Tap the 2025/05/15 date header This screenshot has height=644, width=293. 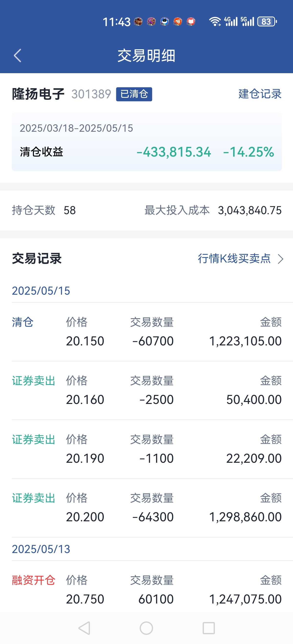click(x=41, y=291)
